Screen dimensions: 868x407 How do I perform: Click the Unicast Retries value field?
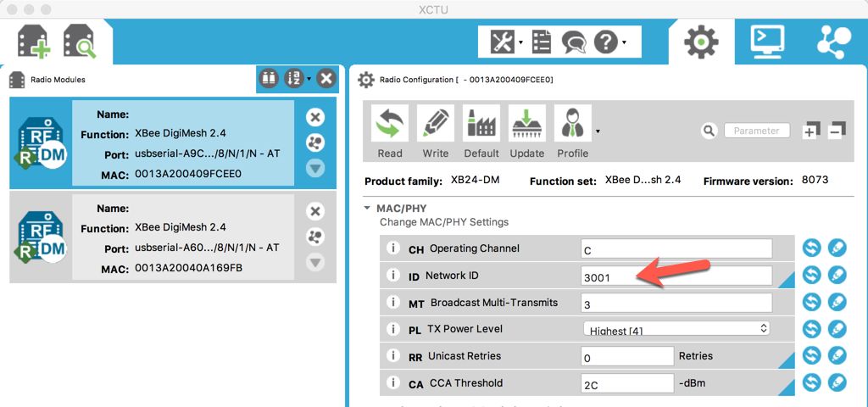click(627, 357)
